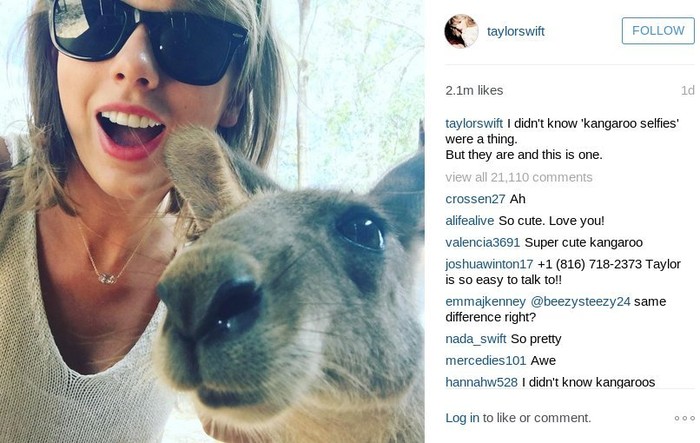
Task: Open mercedies101 commenter profile
Action: (486, 360)
